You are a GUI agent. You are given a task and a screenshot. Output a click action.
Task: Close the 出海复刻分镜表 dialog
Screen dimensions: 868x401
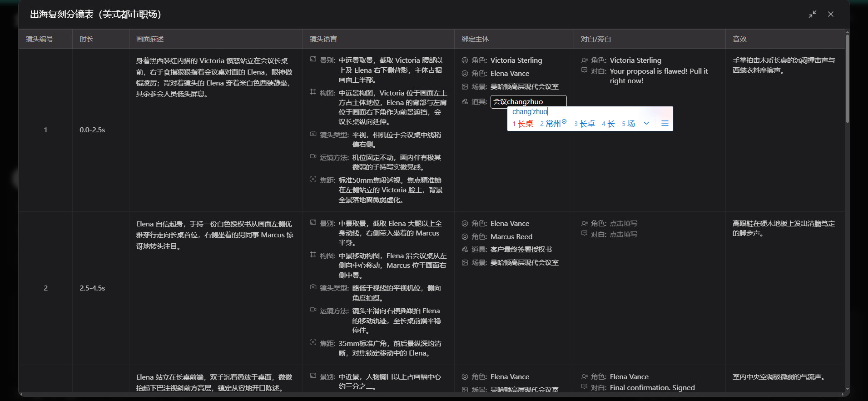831,14
